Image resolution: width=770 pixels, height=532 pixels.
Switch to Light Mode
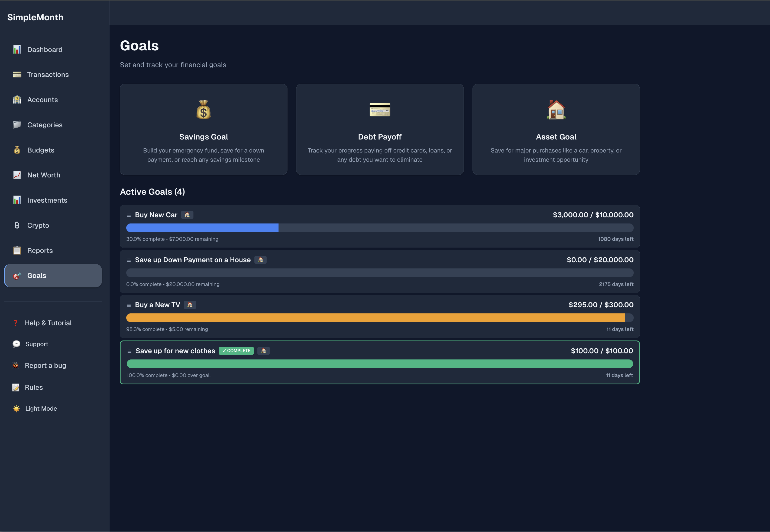click(41, 409)
